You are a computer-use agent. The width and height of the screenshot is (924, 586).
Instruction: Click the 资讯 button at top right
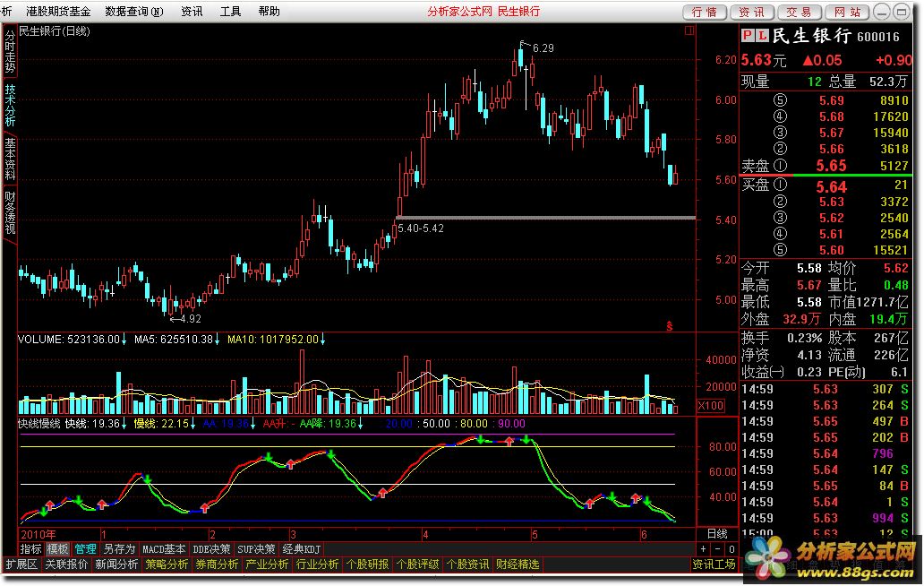click(752, 12)
